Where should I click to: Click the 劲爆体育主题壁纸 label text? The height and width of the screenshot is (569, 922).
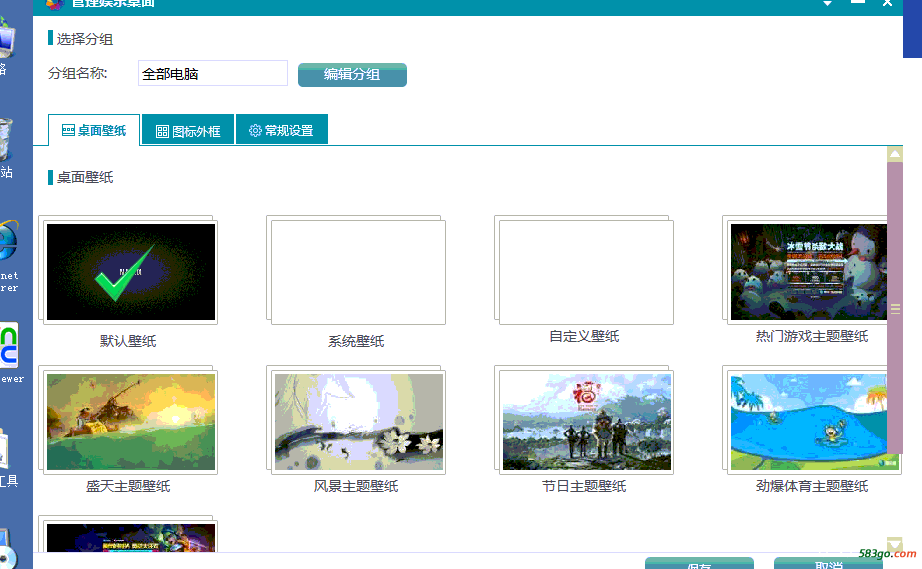click(812, 486)
